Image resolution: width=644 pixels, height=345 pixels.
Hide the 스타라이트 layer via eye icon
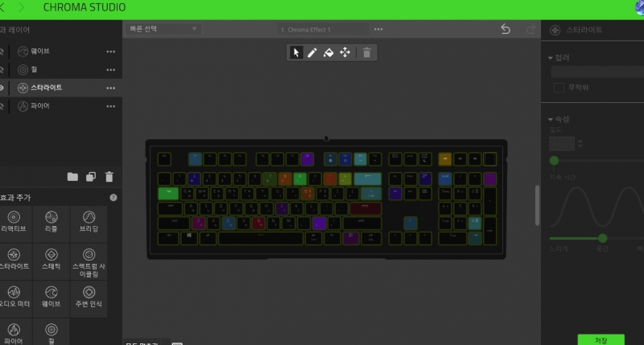point(2,88)
